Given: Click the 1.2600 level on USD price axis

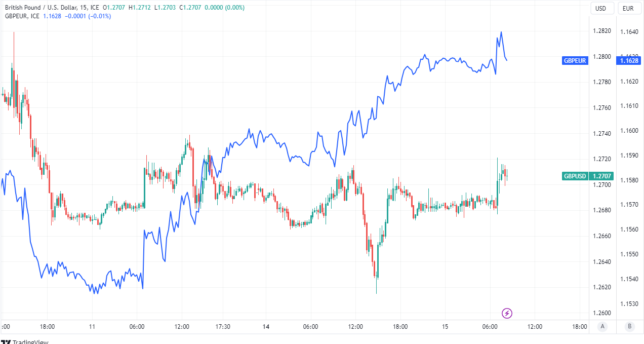Looking at the screenshot, I should (x=601, y=313).
